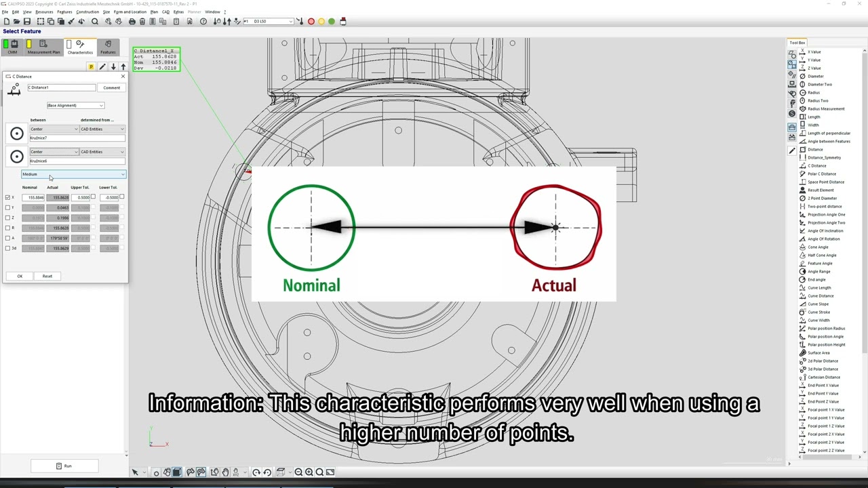Open the Features menu

pyautogui.click(x=64, y=12)
